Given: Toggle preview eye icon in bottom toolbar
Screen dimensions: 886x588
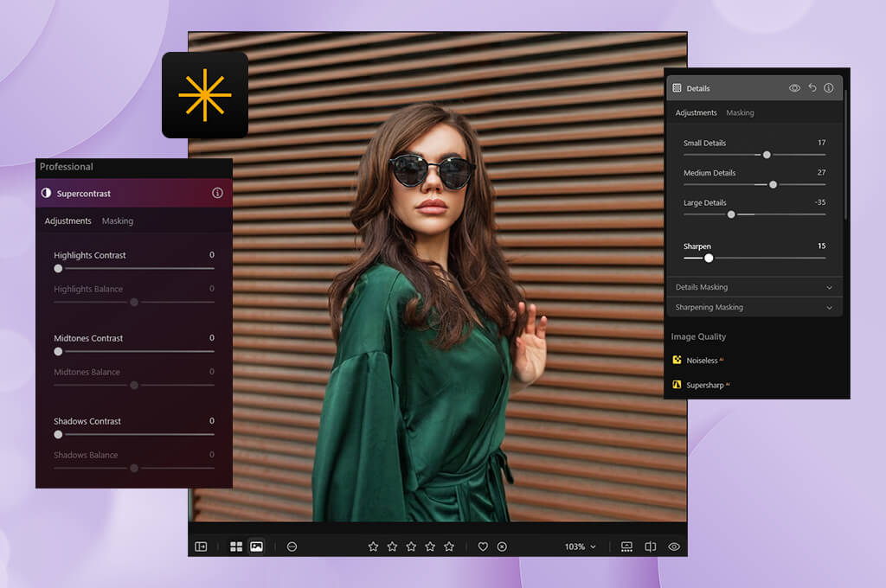Looking at the screenshot, I should click(x=674, y=546).
